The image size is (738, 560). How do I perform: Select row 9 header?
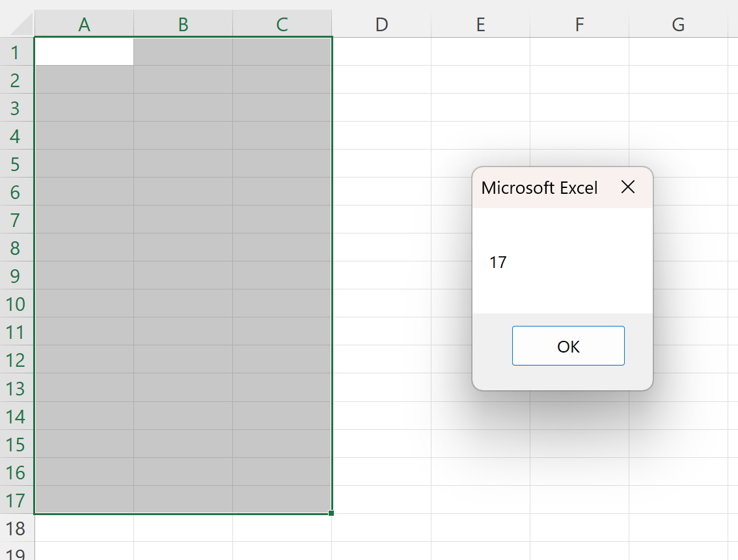coord(17,276)
